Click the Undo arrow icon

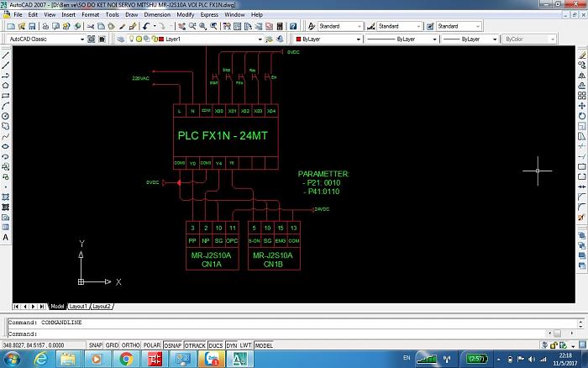click(x=146, y=26)
